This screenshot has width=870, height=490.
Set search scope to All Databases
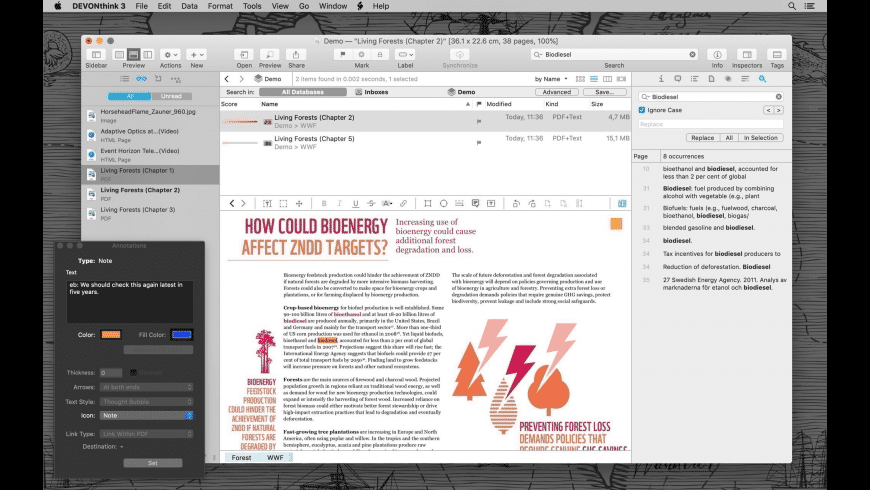(x=302, y=92)
